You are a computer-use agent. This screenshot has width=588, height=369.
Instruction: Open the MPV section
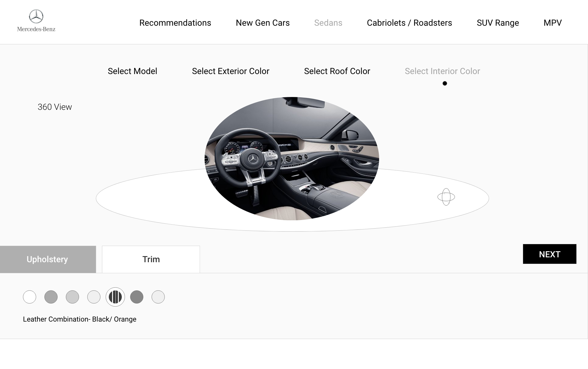pos(552,23)
